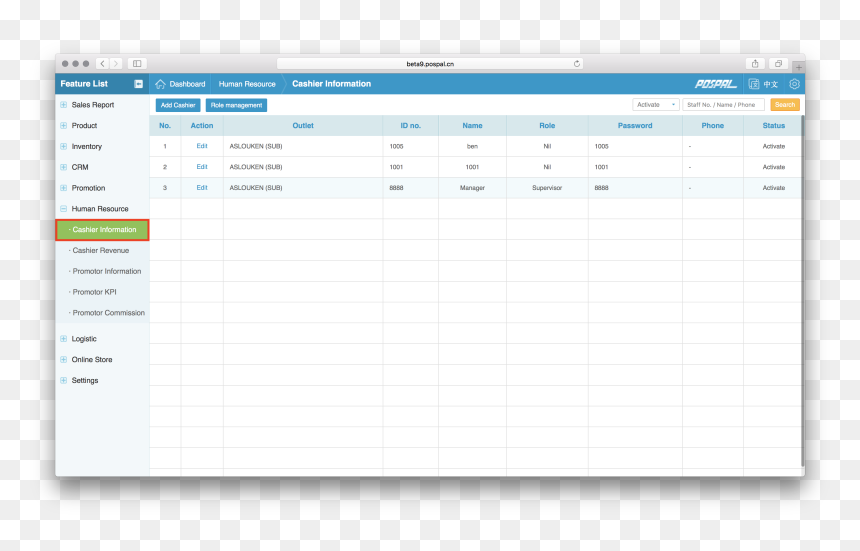Open the Activate status dropdown
Viewport: 860px width, 551px height.
655,105
